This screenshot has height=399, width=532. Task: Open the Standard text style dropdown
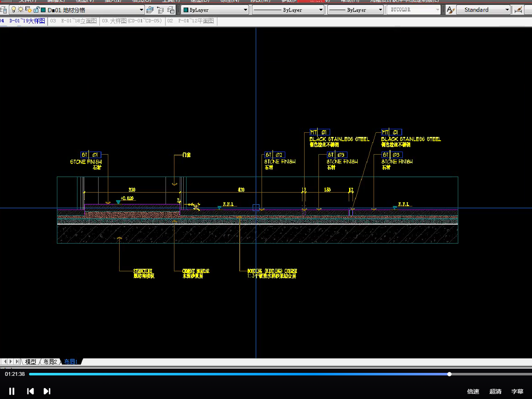507,10
